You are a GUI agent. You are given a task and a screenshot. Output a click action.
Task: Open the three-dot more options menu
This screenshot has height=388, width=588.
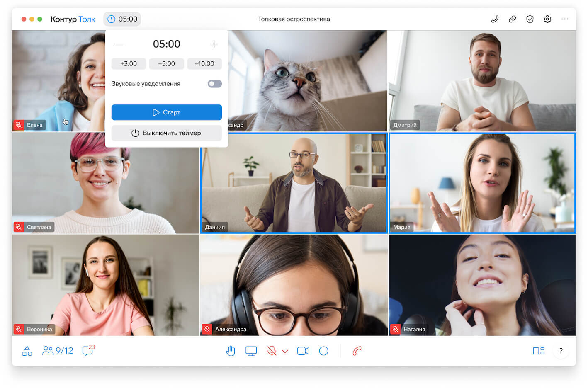[565, 19]
